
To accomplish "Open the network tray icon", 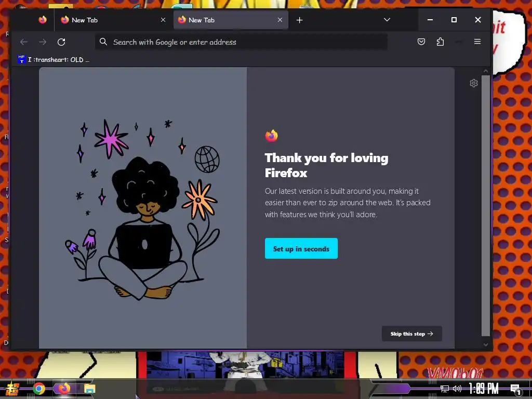I will click(x=444, y=389).
